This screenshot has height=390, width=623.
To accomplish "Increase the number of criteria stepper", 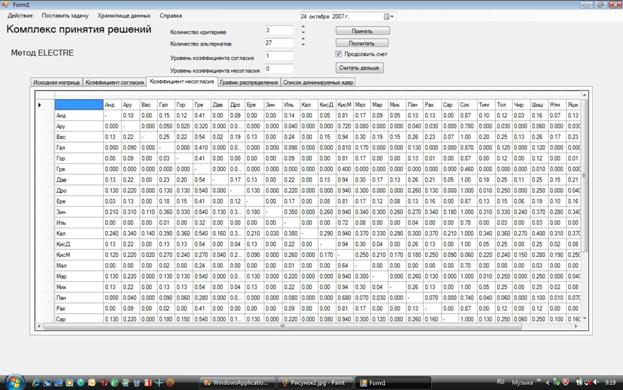I will 303,27.
